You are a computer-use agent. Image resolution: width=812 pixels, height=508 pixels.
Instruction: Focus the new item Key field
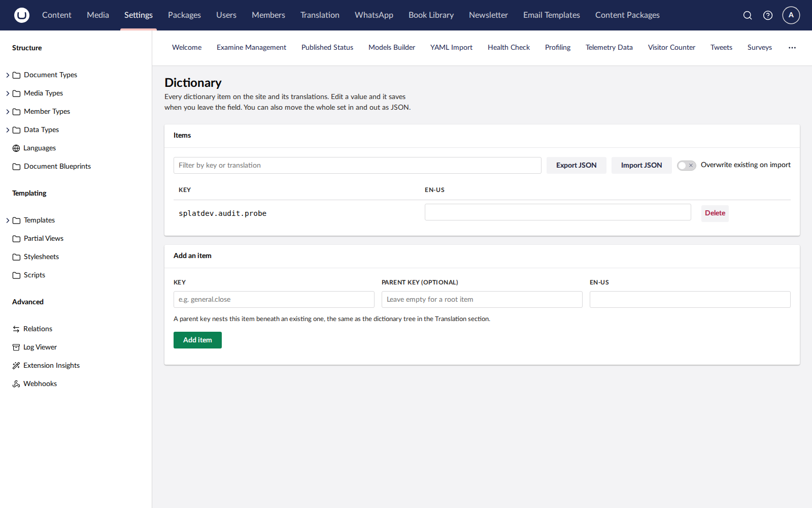[x=274, y=300]
